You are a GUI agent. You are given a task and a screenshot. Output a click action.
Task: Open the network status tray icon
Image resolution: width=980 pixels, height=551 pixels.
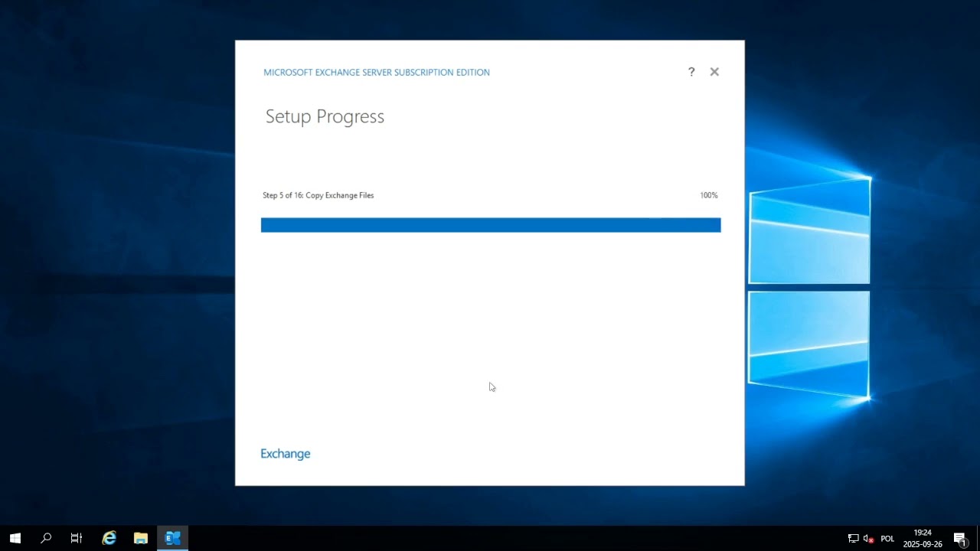point(854,539)
